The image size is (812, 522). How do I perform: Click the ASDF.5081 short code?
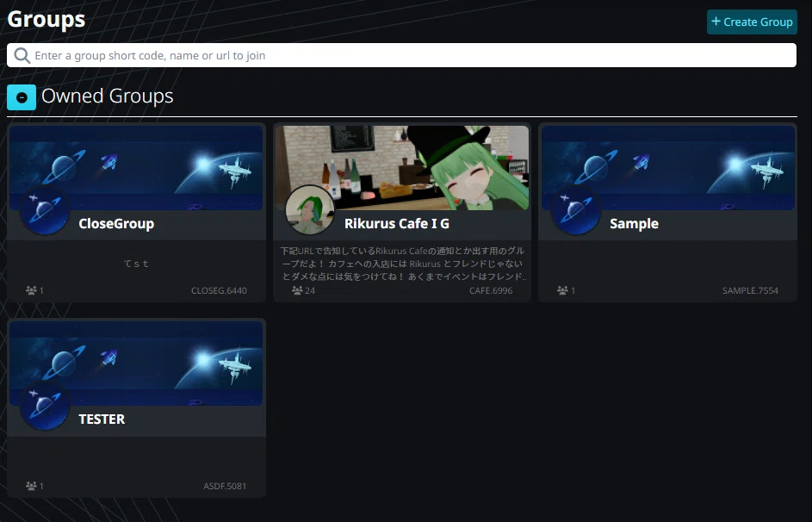click(x=225, y=486)
